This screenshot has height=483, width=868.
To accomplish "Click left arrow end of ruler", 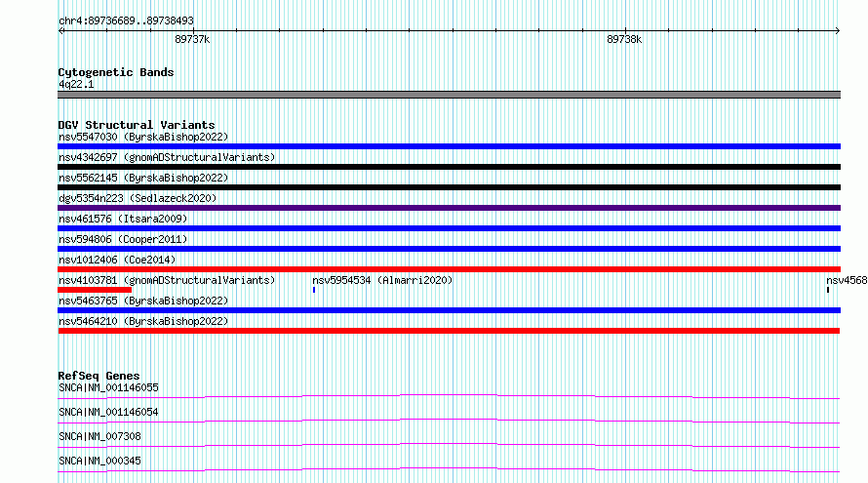I will 60,31.
